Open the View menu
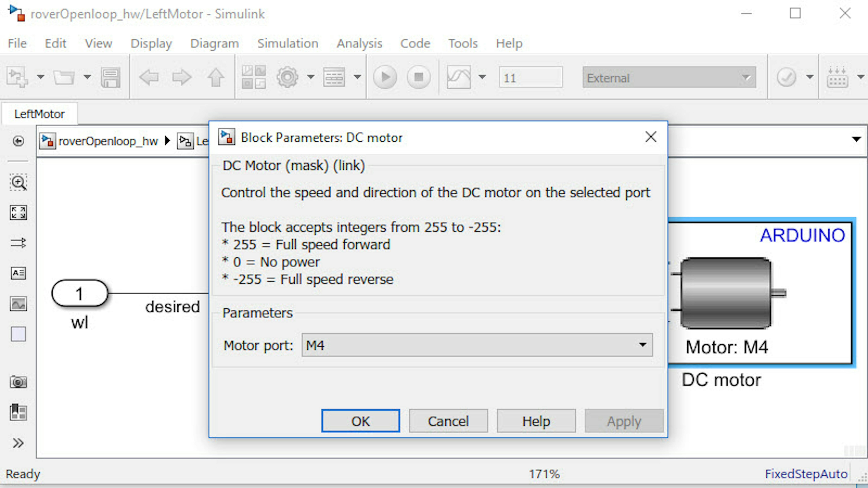Viewport: 868px width, 488px height. click(x=98, y=43)
